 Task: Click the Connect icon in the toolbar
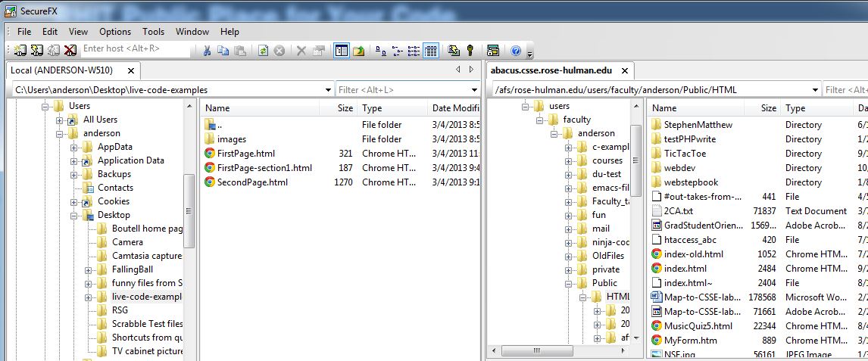(20, 51)
